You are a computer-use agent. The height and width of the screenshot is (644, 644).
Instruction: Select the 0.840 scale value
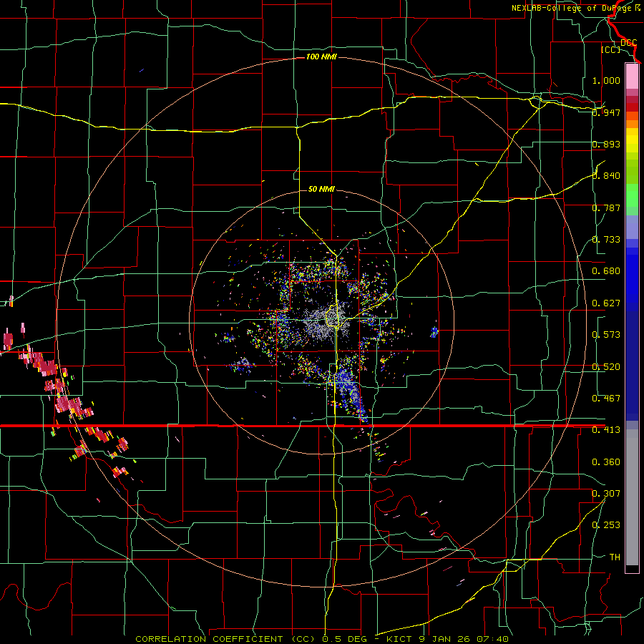coord(606,176)
